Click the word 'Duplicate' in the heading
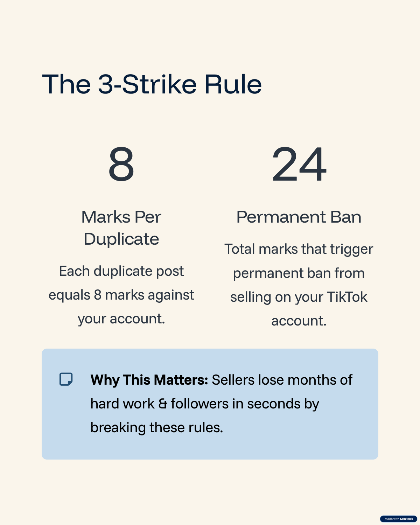The image size is (420, 525). tap(121, 239)
